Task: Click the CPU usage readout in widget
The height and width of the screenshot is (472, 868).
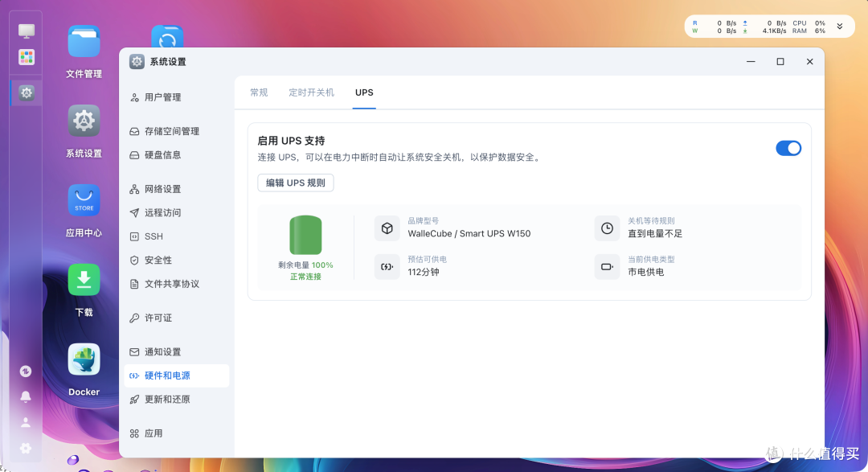Action: (x=809, y=23)
